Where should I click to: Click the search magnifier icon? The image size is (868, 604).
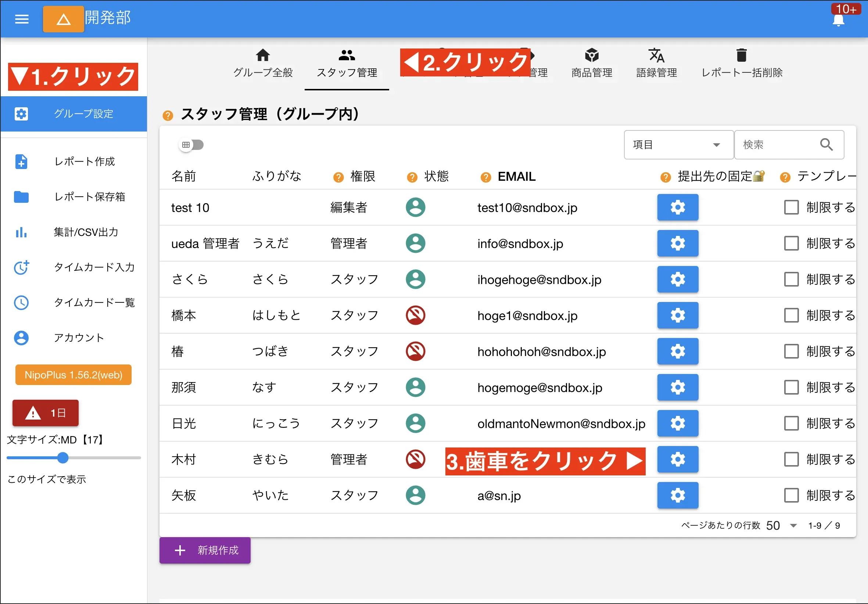[826, 145]
